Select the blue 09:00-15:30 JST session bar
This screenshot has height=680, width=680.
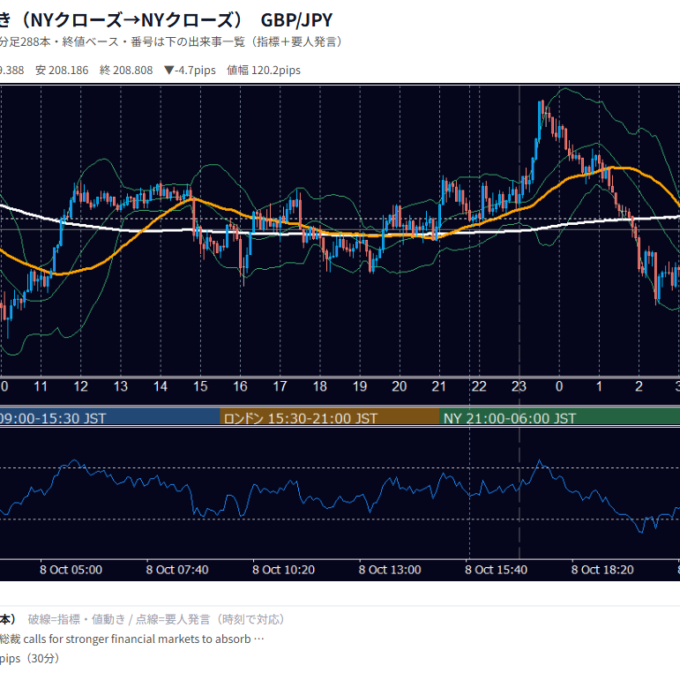[110, 418]
